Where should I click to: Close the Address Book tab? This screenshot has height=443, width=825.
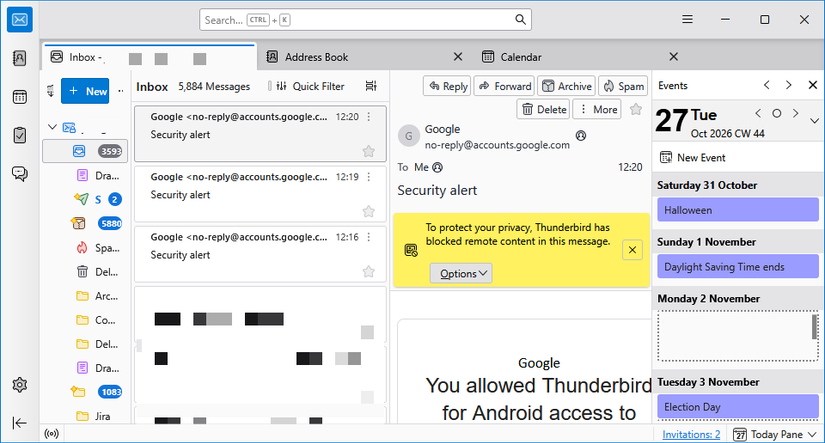click(x=458, y=57)
